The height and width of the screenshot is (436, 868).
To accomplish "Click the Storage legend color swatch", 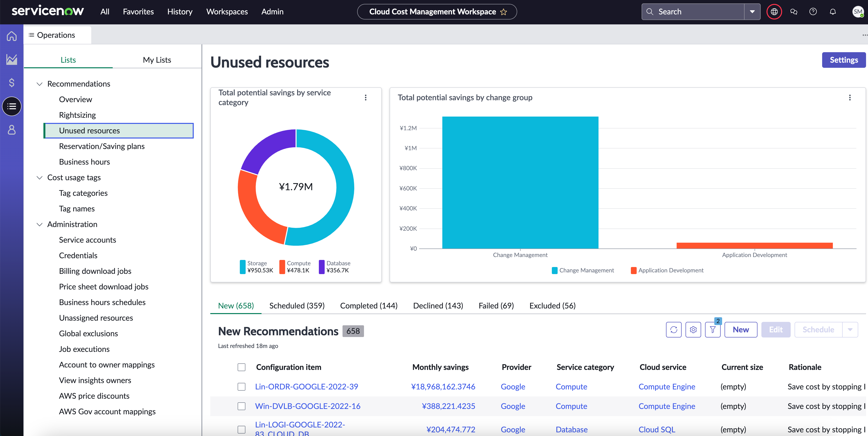I will tap(242, 267).
